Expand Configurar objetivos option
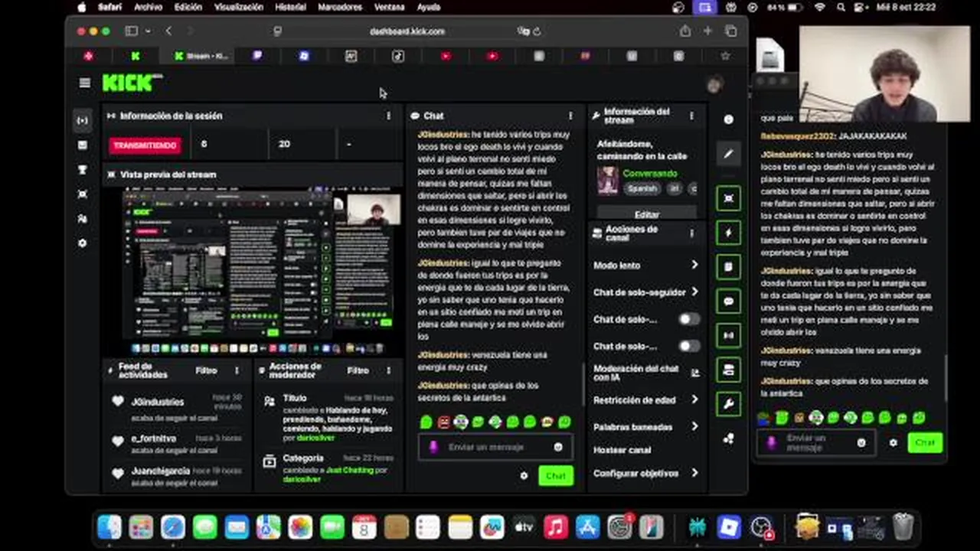 pos(645,473)
